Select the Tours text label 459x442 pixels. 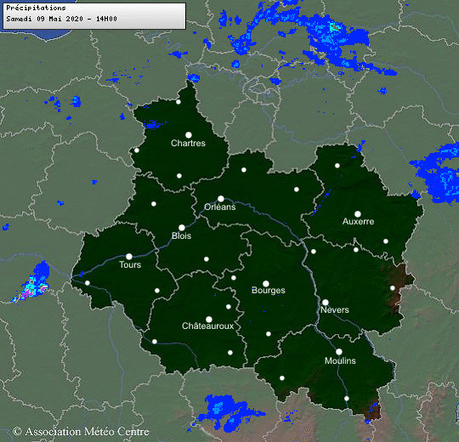click(x=130, y=265)
